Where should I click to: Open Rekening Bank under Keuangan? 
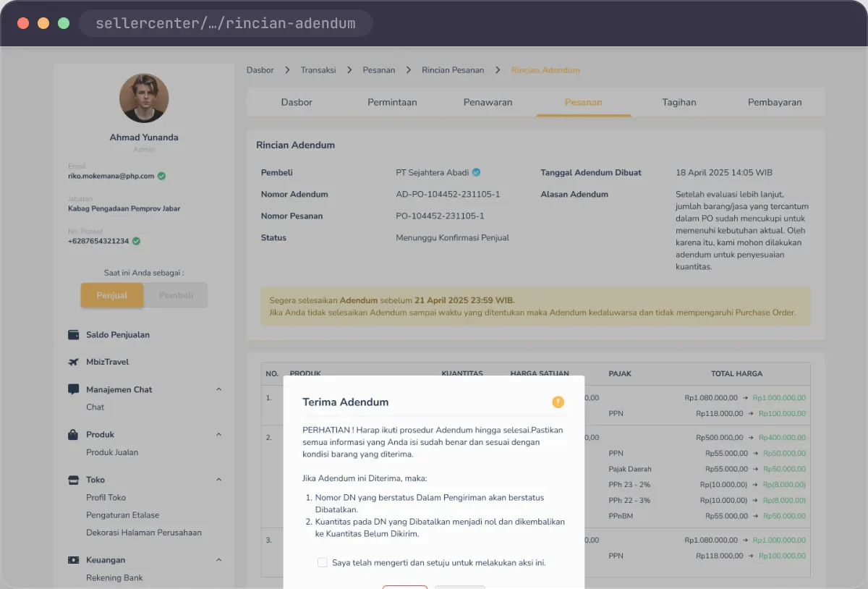click(115, 578)
